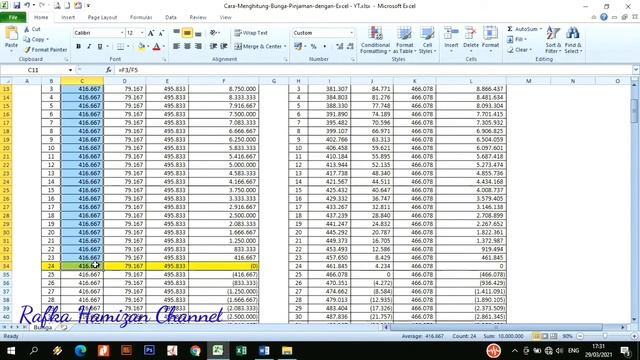This screenshot has height=360, width=640.
Task: Click the formula bar showing =F3/F5
Action: [373, 70]
